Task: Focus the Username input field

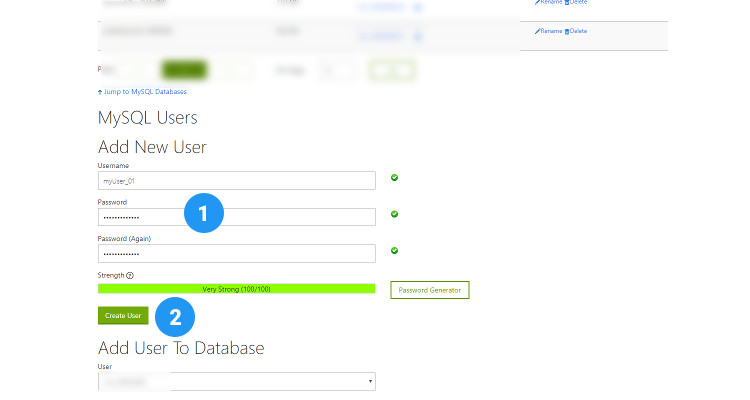Action: pyautogui.click(x=237, y=181)
